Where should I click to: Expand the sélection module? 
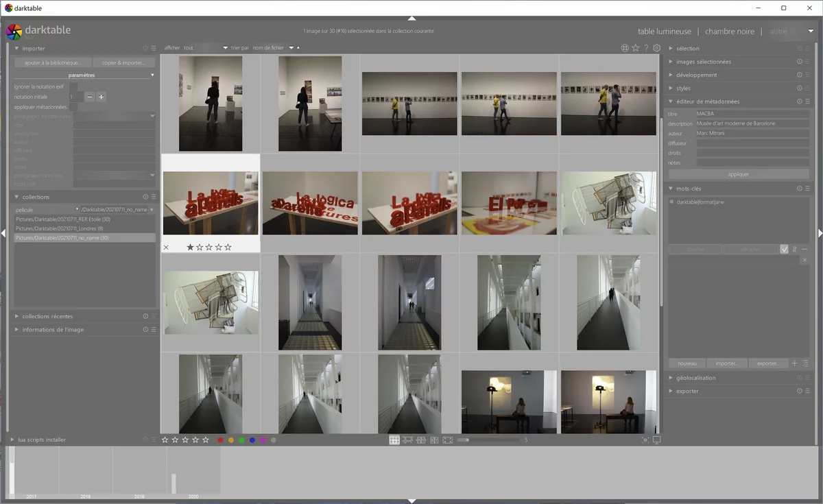(x=671, y=49)
